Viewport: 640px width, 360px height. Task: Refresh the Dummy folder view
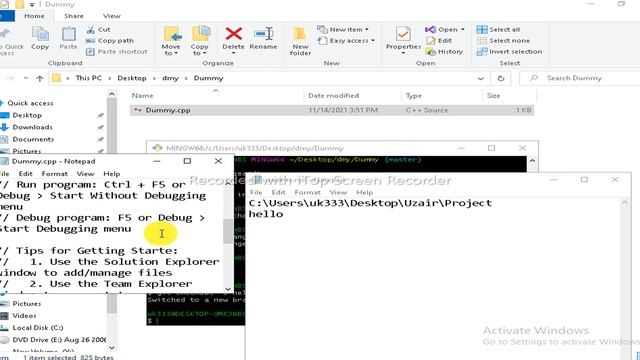(501, 78)
